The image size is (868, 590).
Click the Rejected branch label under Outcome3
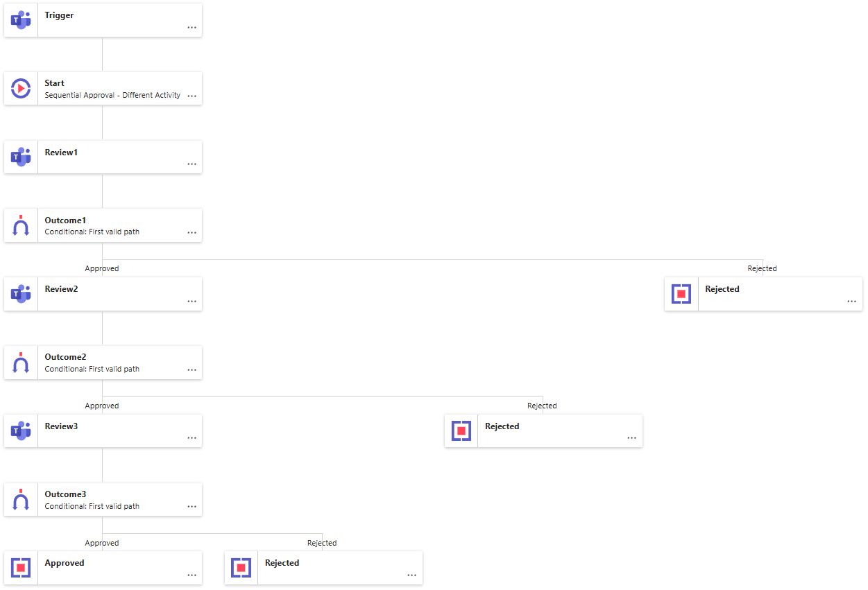[x=322, y=543]
